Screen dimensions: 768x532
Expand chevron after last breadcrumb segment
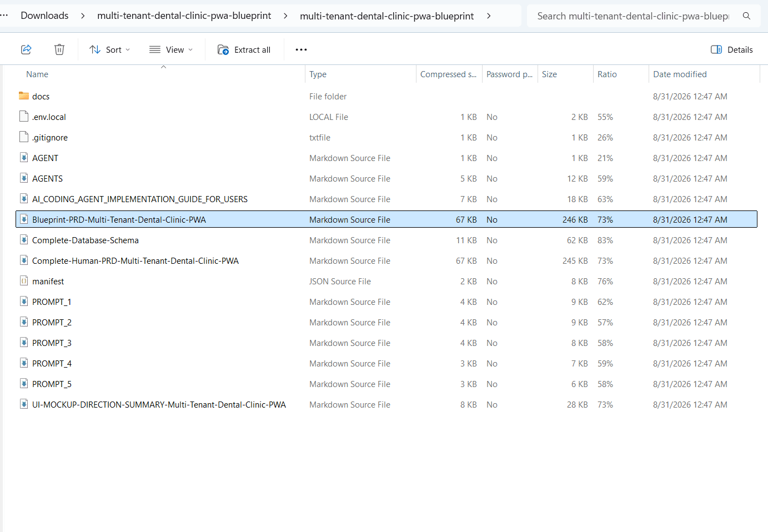[x=489, y=16]
